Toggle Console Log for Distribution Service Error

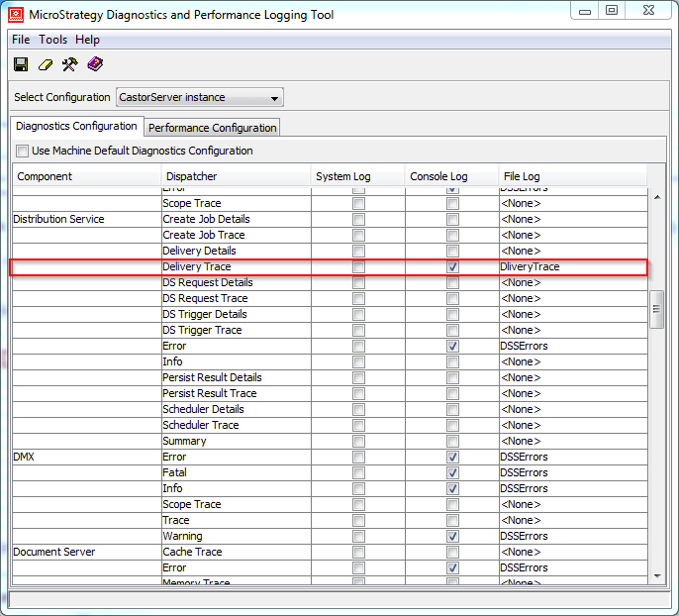(x=452, y=346)
